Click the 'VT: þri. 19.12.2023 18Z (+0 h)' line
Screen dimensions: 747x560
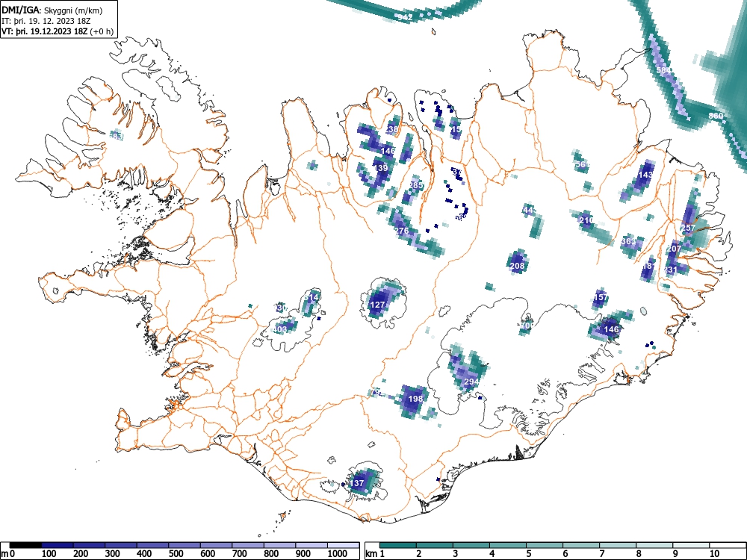click(58, 31)
